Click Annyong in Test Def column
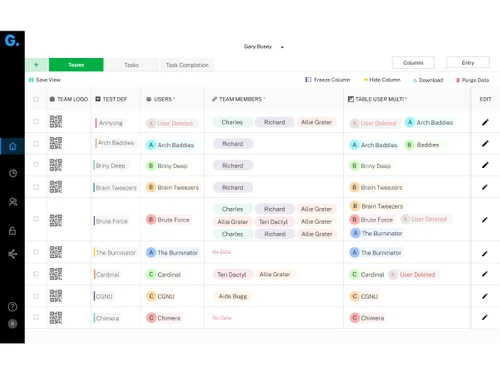 [110, 123]
